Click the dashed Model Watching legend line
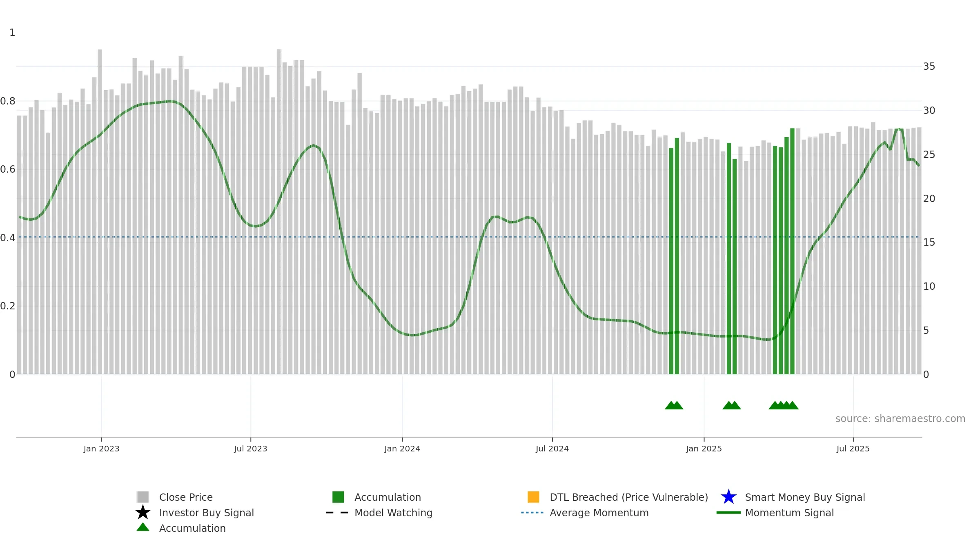 pyautogui.click(x=337, y=513)
